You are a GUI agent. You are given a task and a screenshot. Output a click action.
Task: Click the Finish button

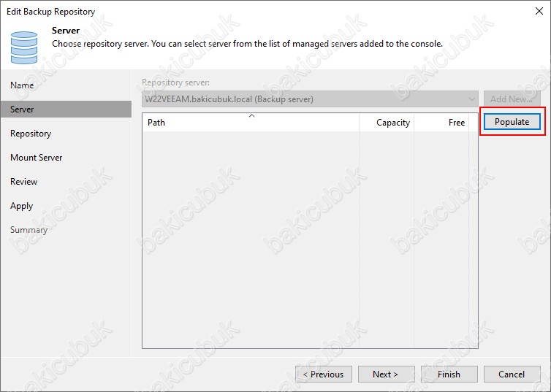(449, 374)
